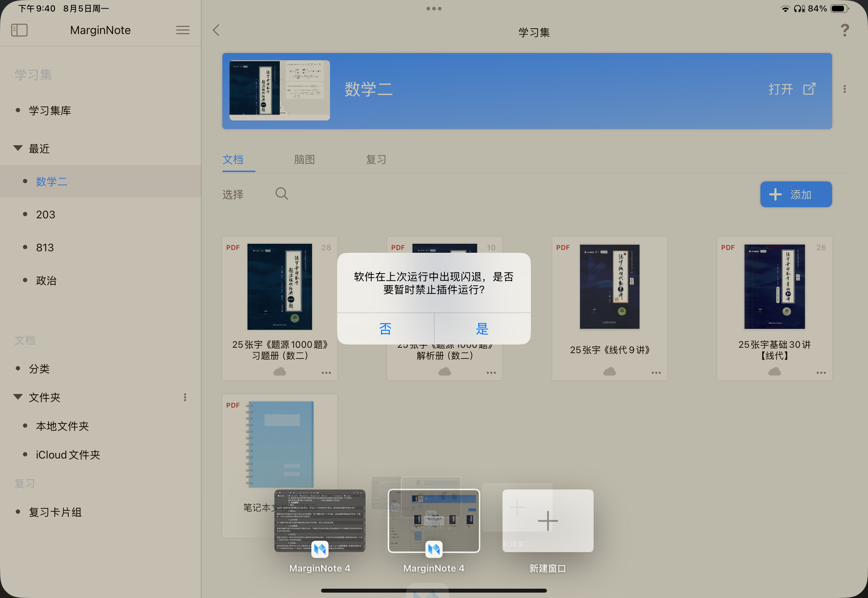Viewport: 868px width, 598px height.
Task: Tap the cloud icon under 25张宇《线代9讲》
Action: [609, 372]
